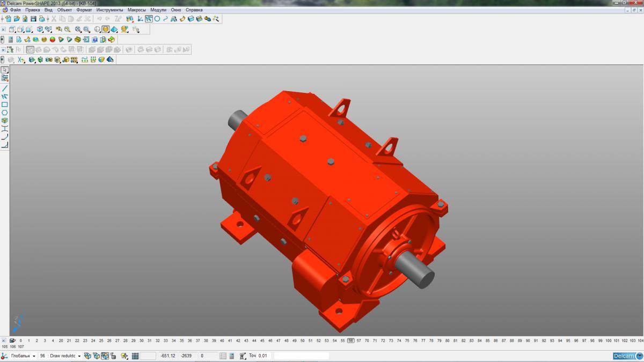Click the red-green sphere shading analysis icon
Image resolution: width=644 pixels, height=362 pixels.
53,39
